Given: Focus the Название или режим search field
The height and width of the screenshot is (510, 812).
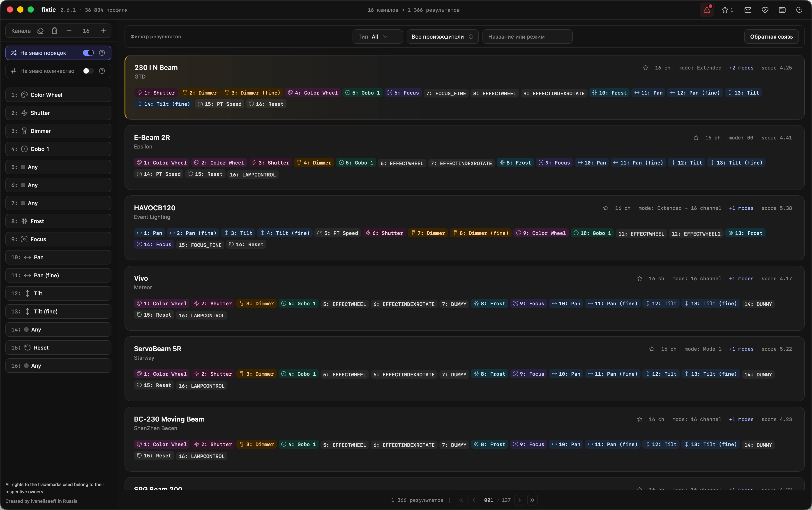Looking at the screenshot, I should click(527, 36).
